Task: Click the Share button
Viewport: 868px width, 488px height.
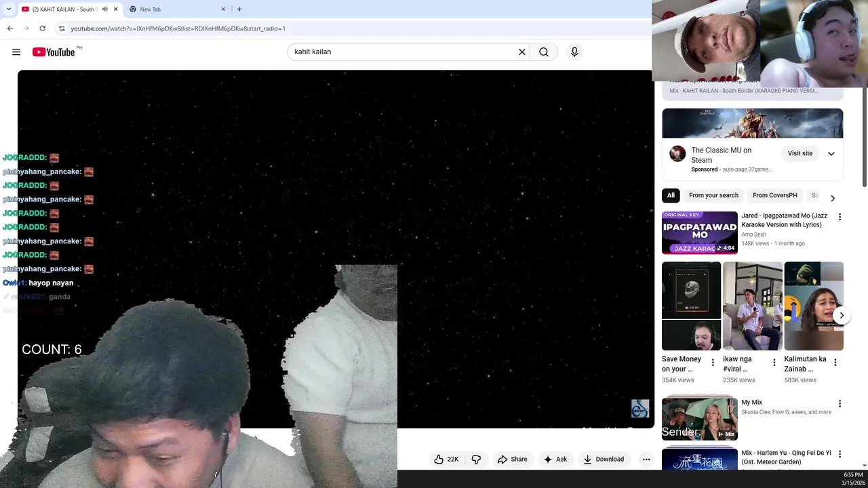Action: point(512,459)
